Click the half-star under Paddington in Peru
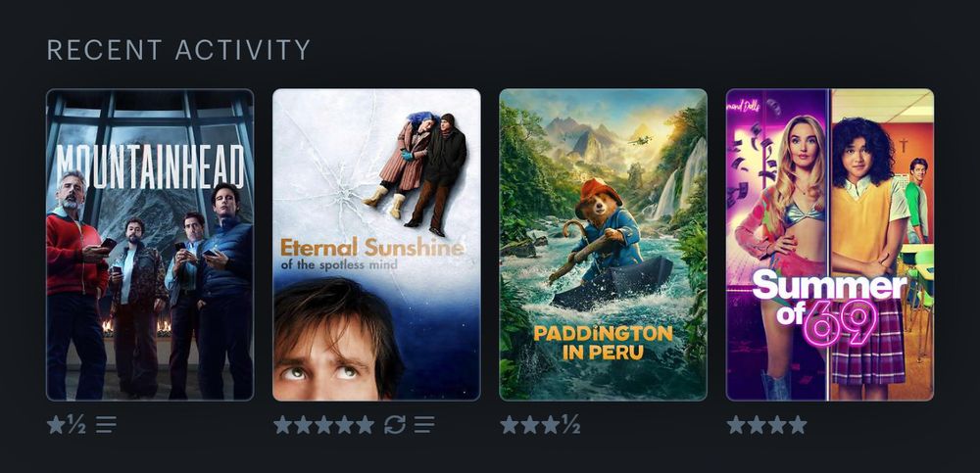980x473 pixels. point(570,425)
